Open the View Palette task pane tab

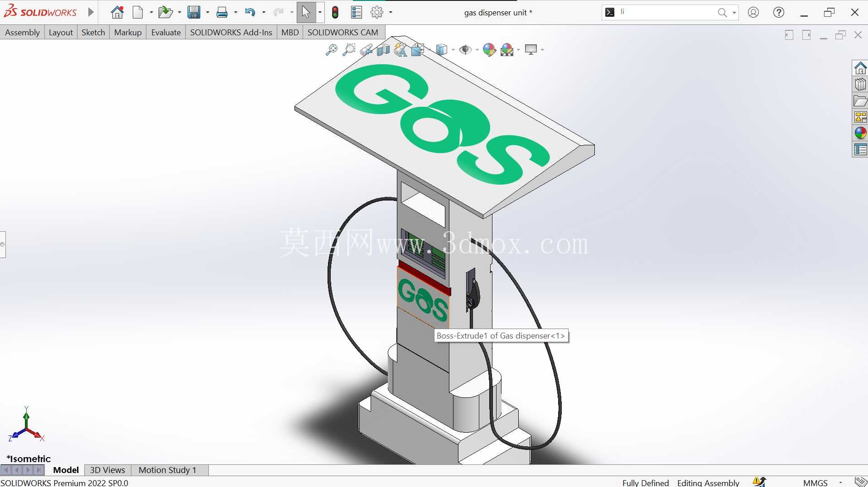click(x=860, y=117)
